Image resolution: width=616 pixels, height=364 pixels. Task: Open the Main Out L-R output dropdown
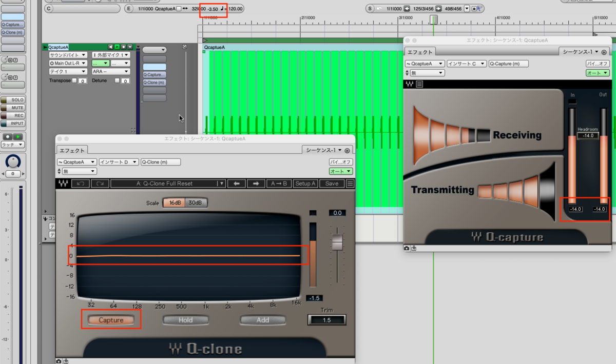[68, 63]
